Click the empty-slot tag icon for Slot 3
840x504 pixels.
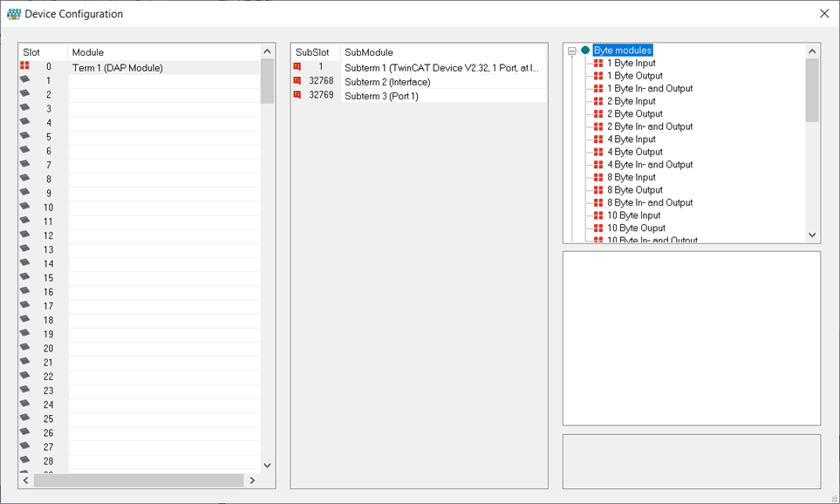tap(26, 107)
